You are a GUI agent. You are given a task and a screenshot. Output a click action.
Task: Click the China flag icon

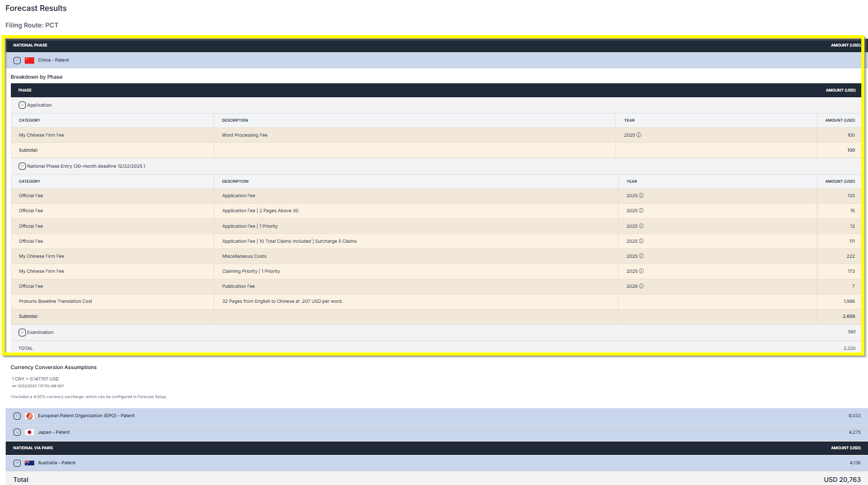click(29, 61)
